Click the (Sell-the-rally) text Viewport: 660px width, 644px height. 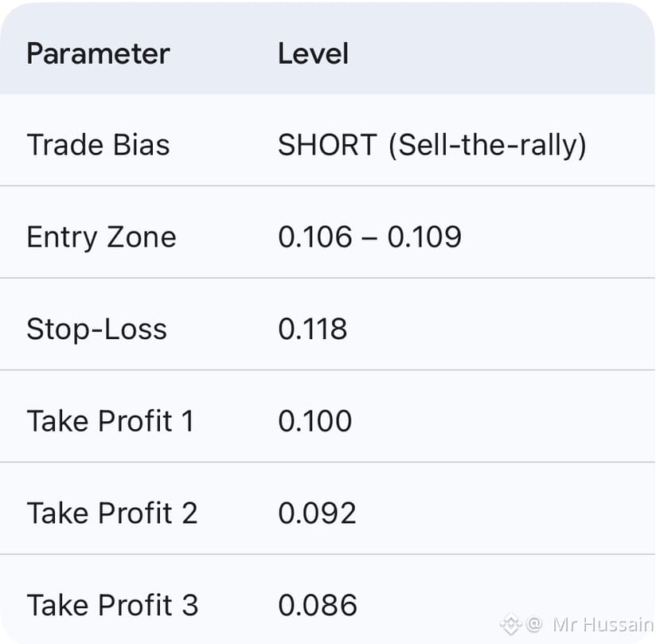[487, 145]
